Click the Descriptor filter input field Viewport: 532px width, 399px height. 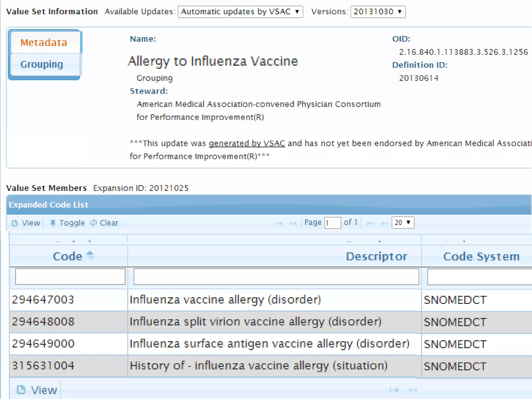point(276,277)
